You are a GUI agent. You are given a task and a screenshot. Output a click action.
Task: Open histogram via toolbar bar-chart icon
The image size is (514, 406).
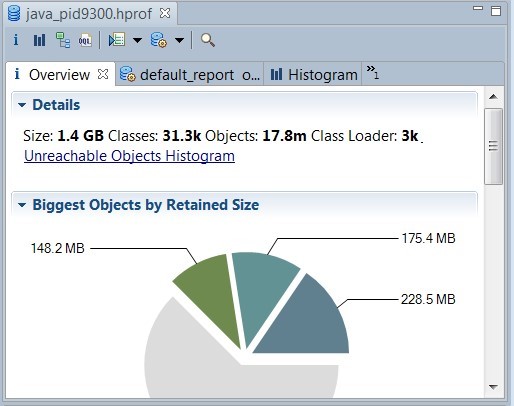(39, 40)
